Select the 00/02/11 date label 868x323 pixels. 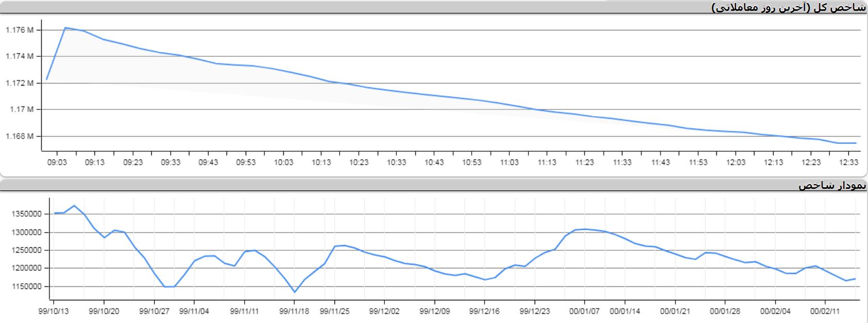point(825,311)
